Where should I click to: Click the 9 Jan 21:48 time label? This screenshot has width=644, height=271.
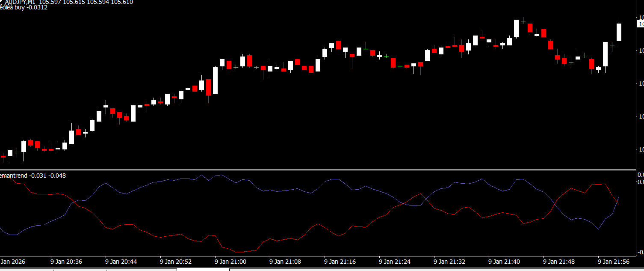[559, 261]
